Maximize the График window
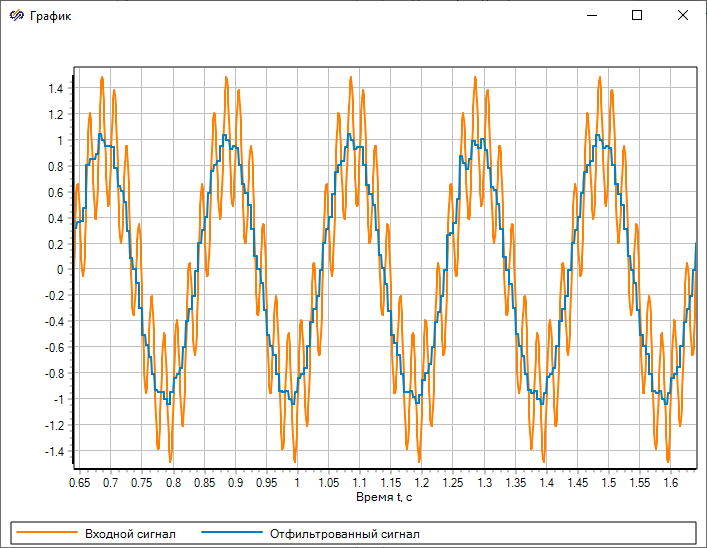The width and height of the screenshot is (707, 548). 637,16
